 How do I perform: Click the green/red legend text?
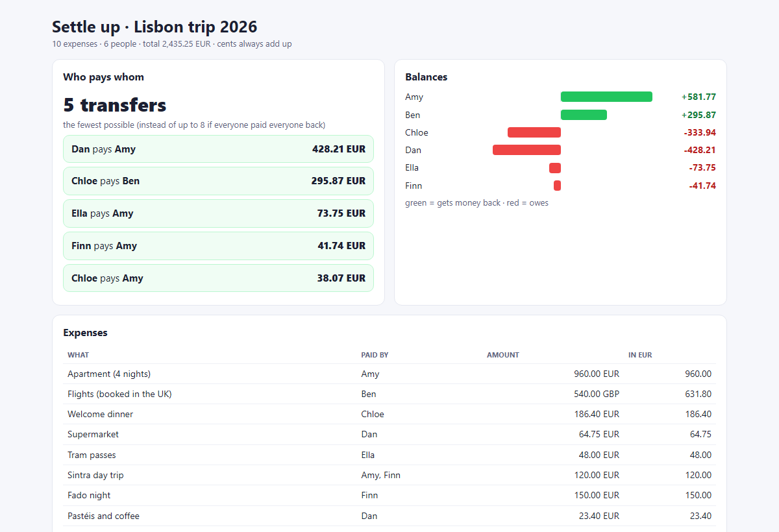pos(477,203)
